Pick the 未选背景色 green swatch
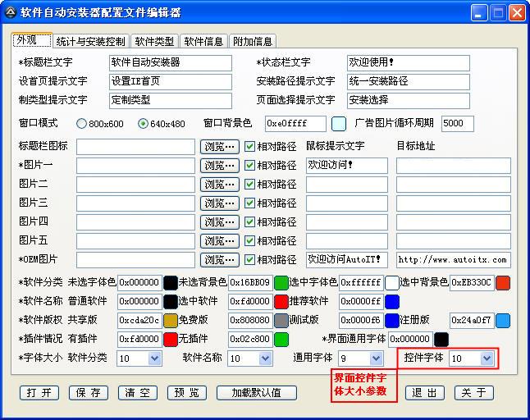530x420 pixels. (x=281, y=283)
